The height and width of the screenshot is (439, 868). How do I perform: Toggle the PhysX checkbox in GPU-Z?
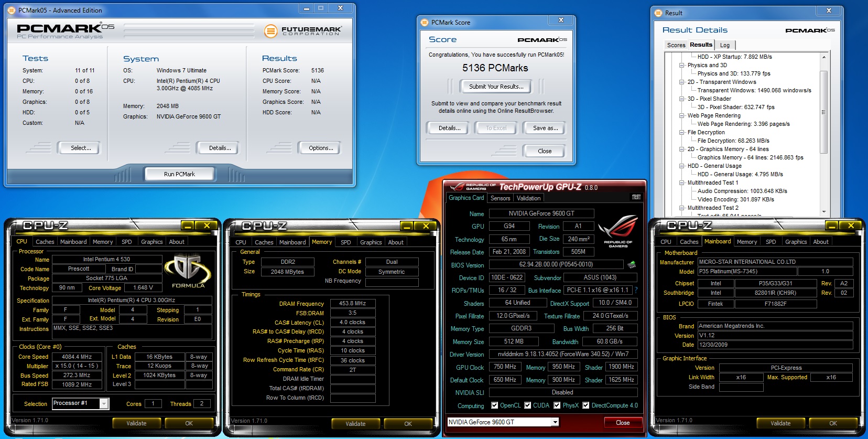(557, 405)
